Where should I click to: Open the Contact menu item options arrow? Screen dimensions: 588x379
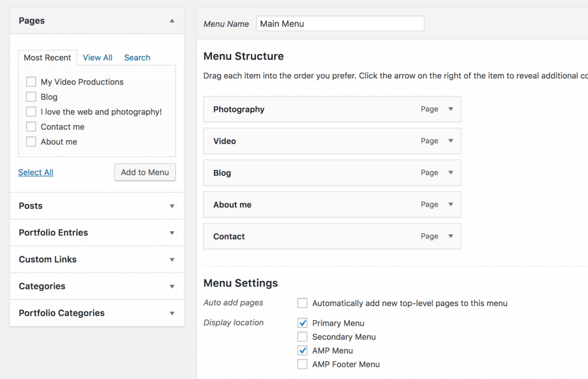tap(451, 236)
